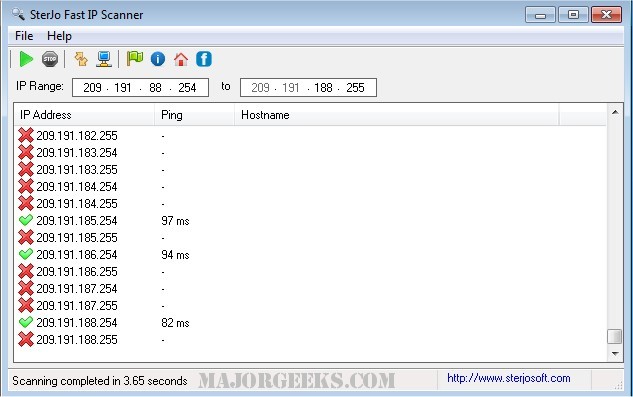Click the vertical scrollbar thumb
Viewport: 633px width, 397px height.
[614, 336]
